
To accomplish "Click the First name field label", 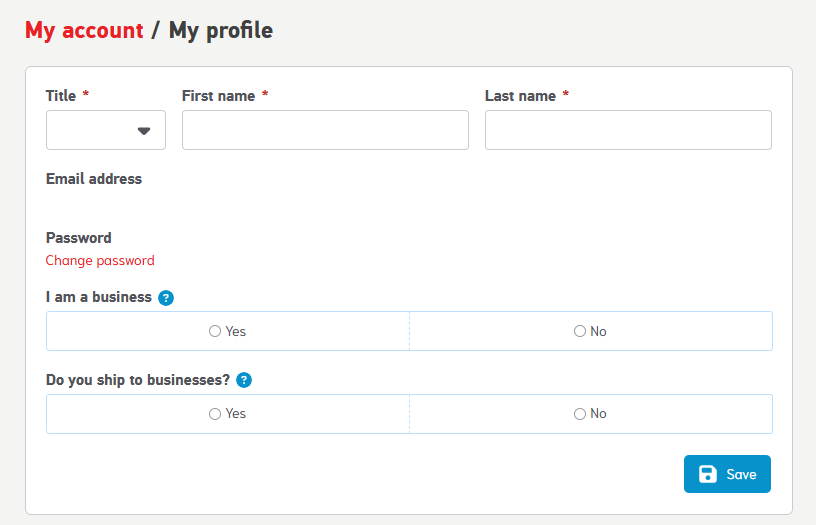I will click(x=219, y=96).
